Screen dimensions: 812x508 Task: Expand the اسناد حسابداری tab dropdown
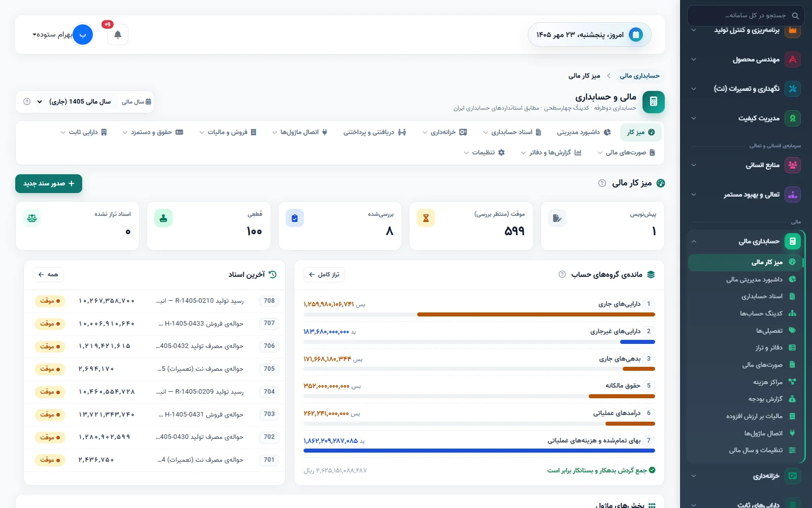512,132
